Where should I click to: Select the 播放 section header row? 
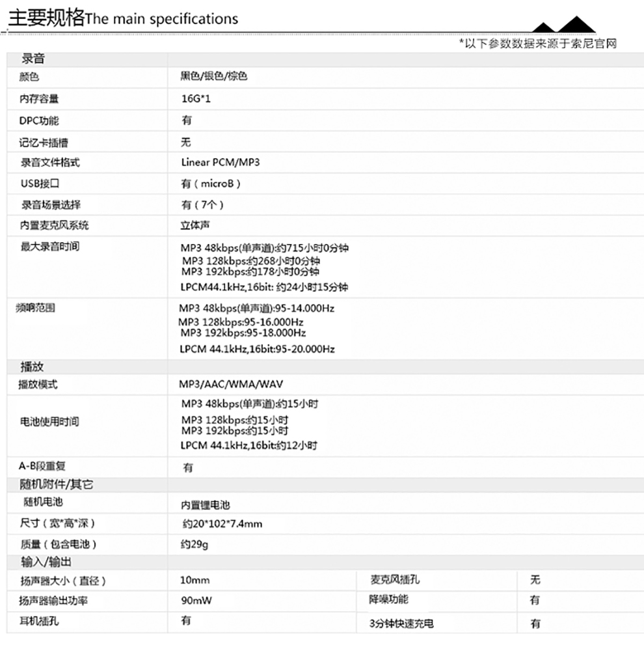pyautogui.click(x=33, y=368)
